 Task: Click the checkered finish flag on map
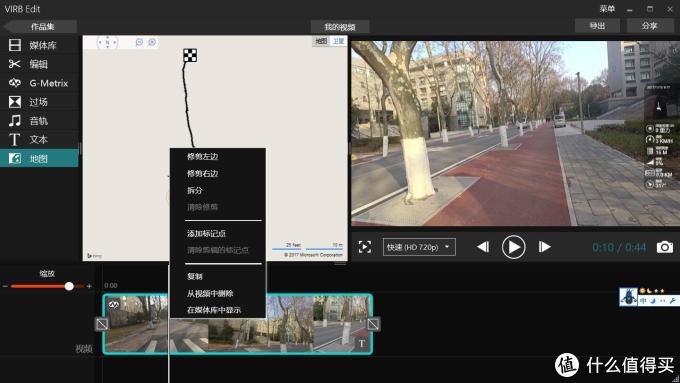point(190,55)
